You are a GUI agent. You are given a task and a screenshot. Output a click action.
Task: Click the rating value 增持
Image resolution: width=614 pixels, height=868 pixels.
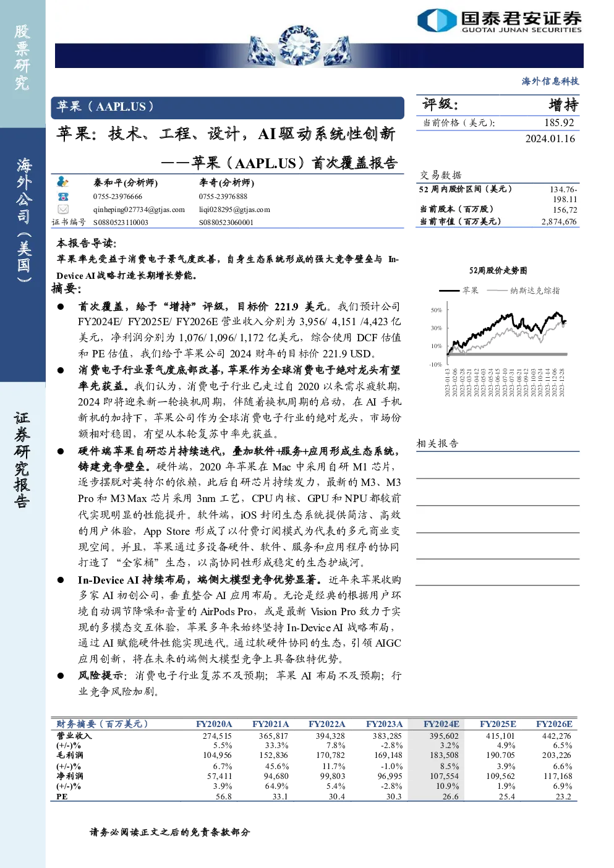(x=563, y=104)
